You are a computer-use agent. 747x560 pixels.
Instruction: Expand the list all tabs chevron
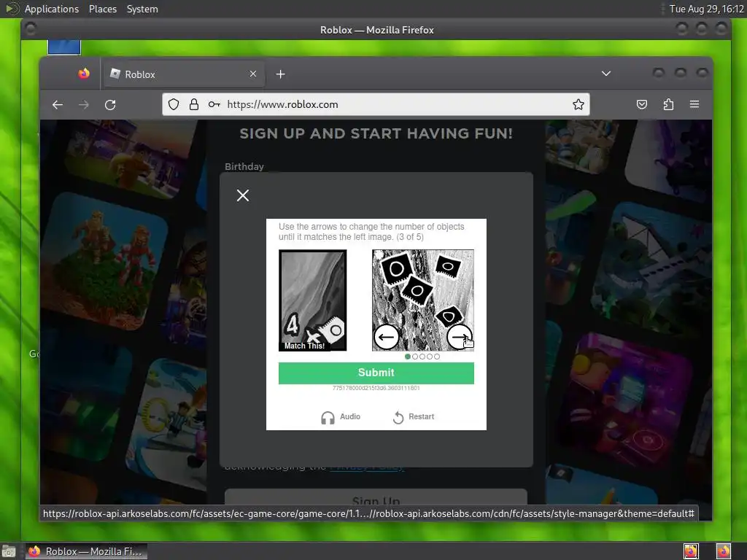(x=606, y=74)
